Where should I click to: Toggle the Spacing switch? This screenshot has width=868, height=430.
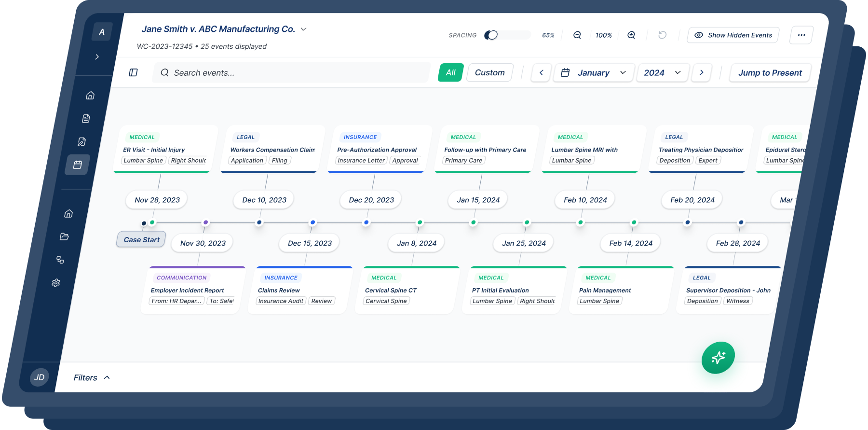coord(491,35)
